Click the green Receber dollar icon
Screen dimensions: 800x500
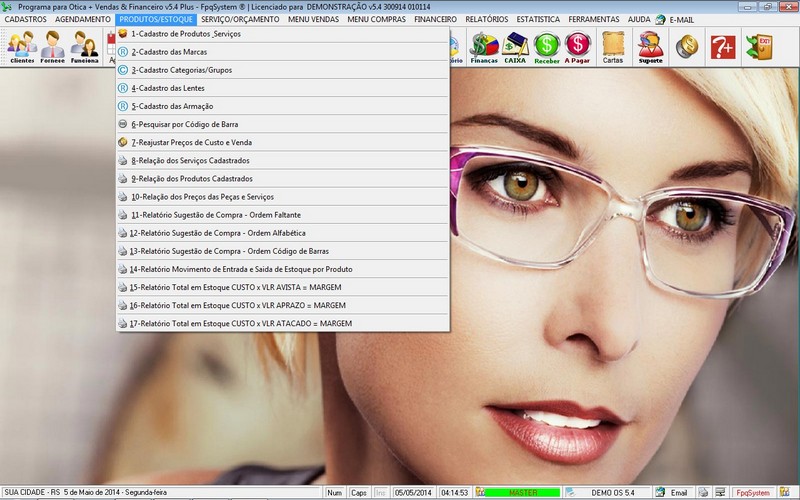tap(546, 47)
